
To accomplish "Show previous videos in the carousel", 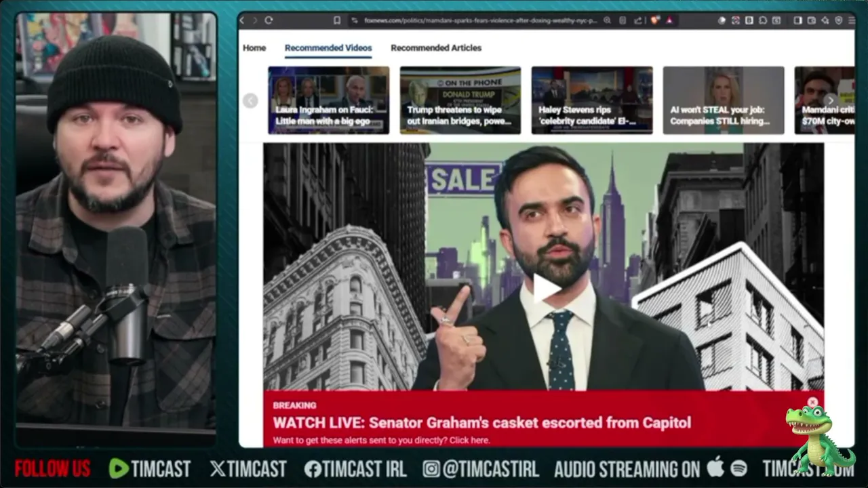I will click(250, 101).
